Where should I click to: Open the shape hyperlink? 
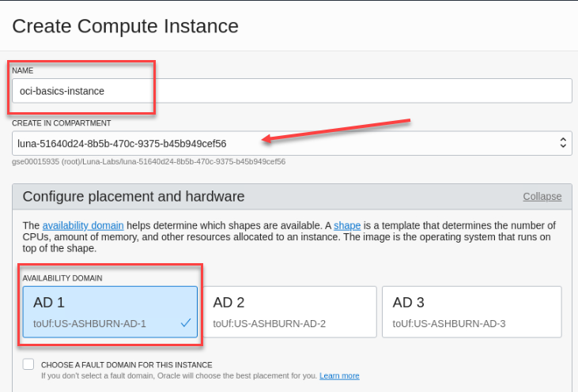347,225
